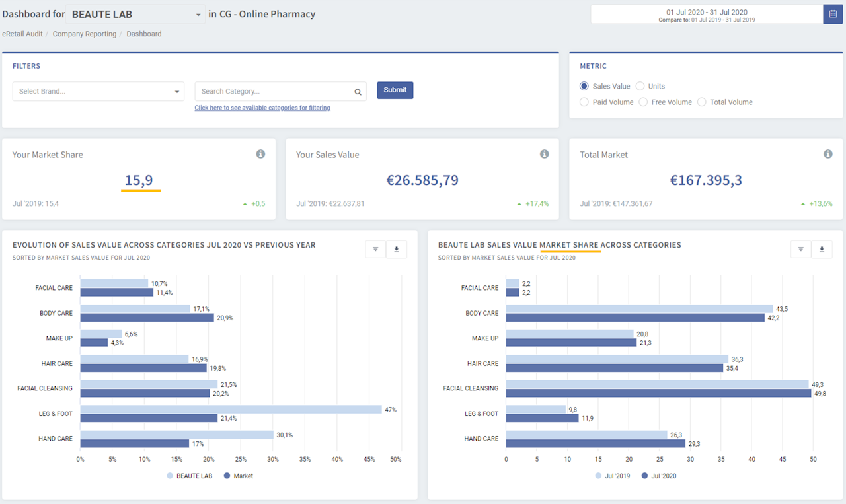This screenshot has width=846, height=504.
Task: Click the info icon on Your Sales Value
Action: click(x=544, y=154)
